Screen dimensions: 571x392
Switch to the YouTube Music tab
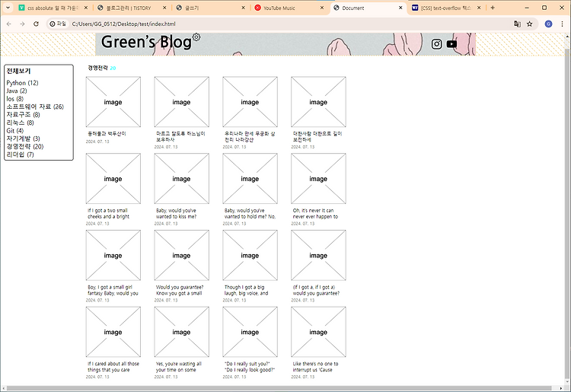(289, 8)
